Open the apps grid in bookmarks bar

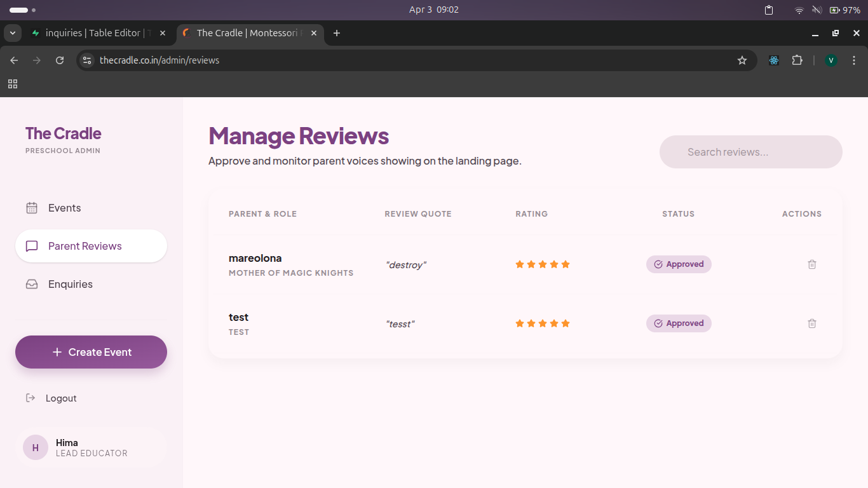[13, 84]
